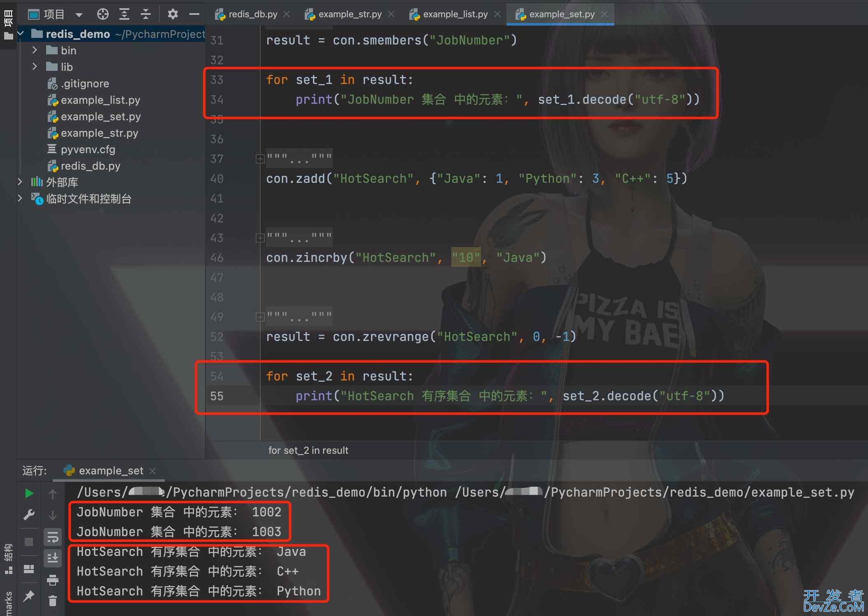Image resolution: width=868 pixels, height=616 pixels.
Task: Expand folded docstring at line 37
Action: [260, 159]
